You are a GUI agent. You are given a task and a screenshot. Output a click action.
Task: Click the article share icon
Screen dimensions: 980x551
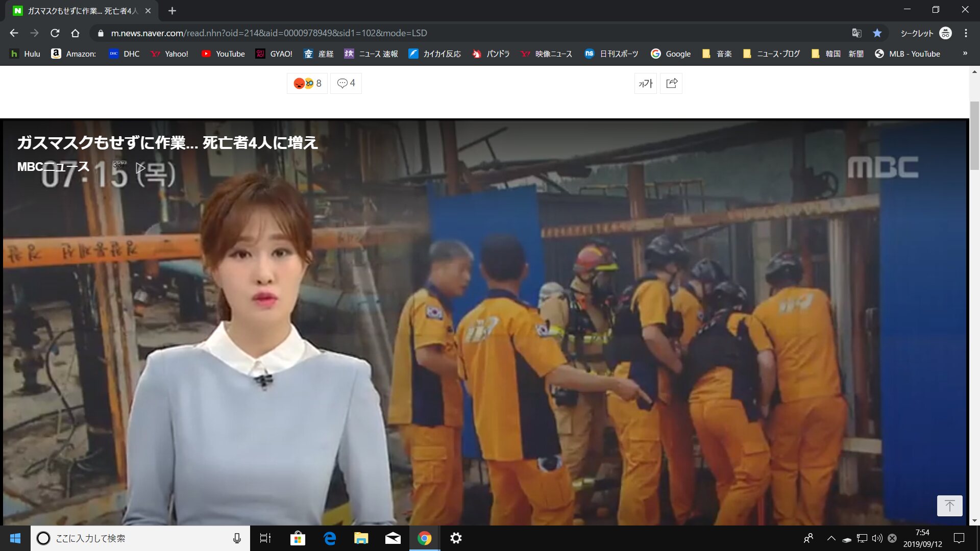(x=671, y=83)
